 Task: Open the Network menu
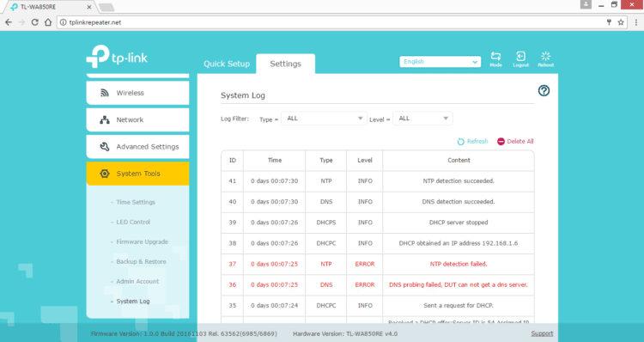tap(137, 120)
